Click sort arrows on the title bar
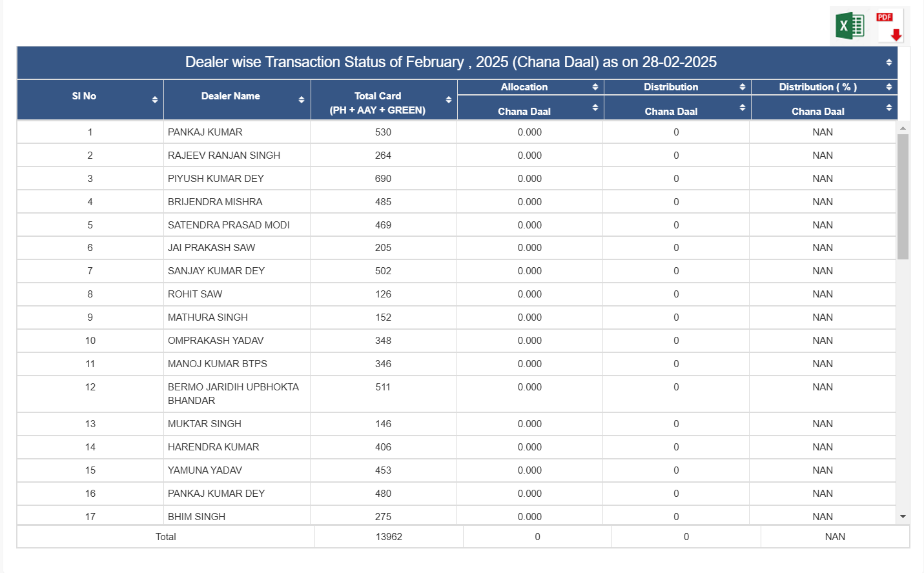 click(x=889, y=63)
